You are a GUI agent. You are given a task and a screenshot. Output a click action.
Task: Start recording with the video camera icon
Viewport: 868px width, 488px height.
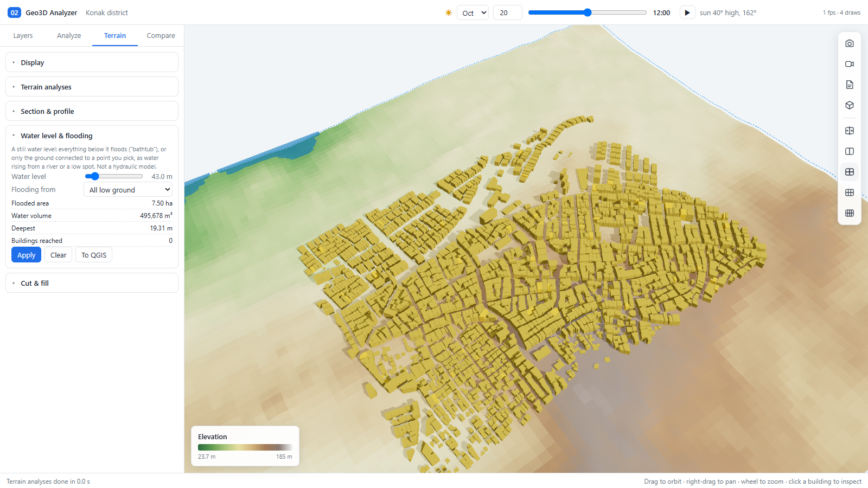pos(850,64)
